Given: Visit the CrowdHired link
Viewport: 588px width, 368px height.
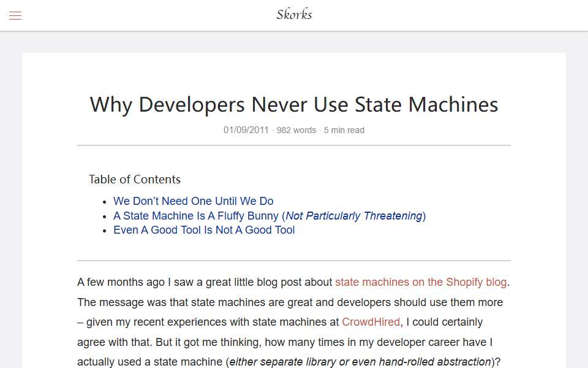Looking at the screenshot, I should coord(371,322).
